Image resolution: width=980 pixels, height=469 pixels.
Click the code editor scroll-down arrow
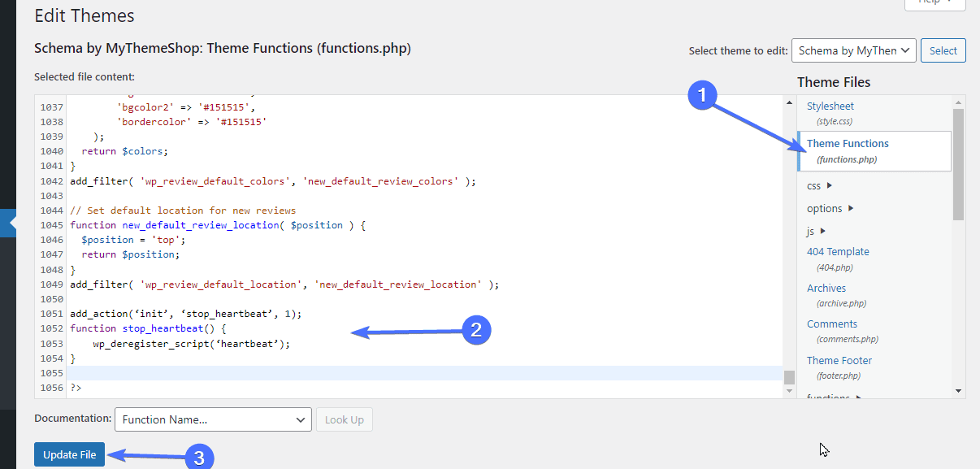pyautogui.click(x=789, y=391)
